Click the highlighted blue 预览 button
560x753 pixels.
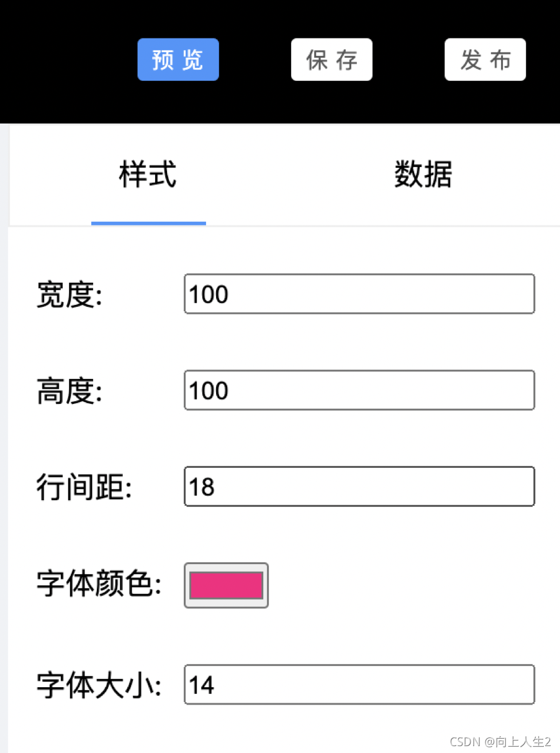click(178, 60)
